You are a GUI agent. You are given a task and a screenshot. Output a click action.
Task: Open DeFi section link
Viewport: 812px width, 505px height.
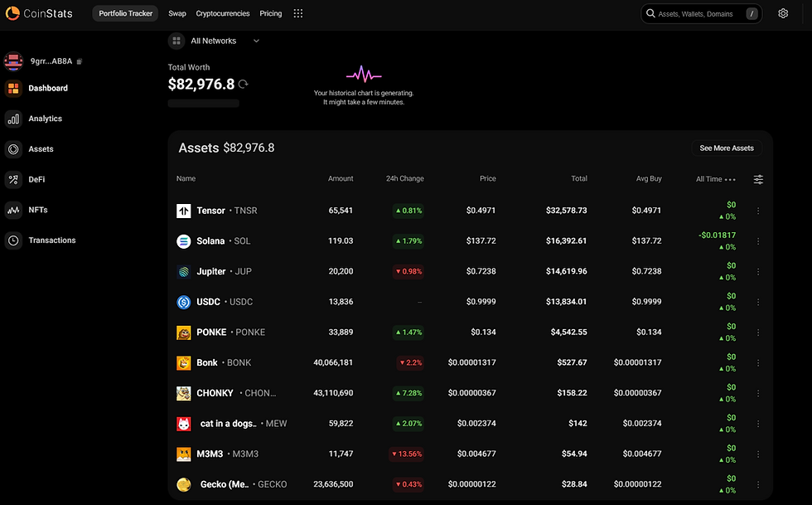(36, 179)
